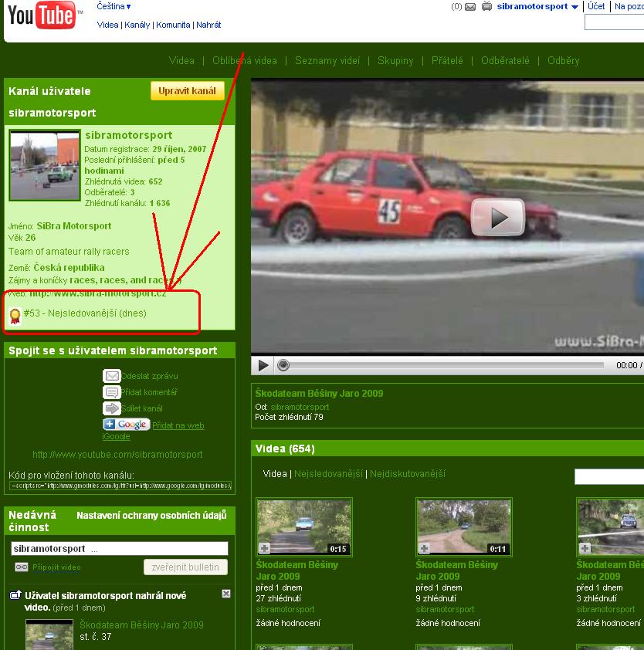The image size is (644, 650).
Task: Click the Připojit video link icon
Action: [22, 567]
